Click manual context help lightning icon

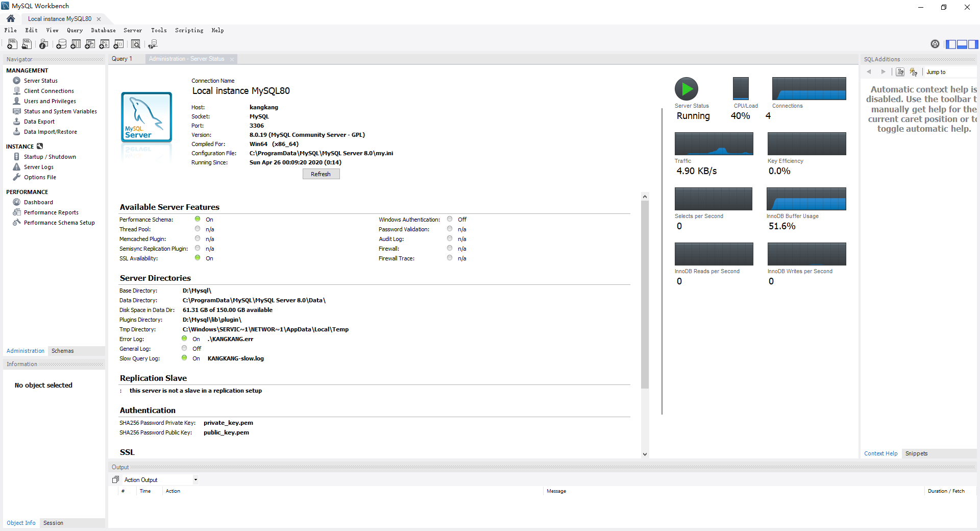[x=914, y=72]
